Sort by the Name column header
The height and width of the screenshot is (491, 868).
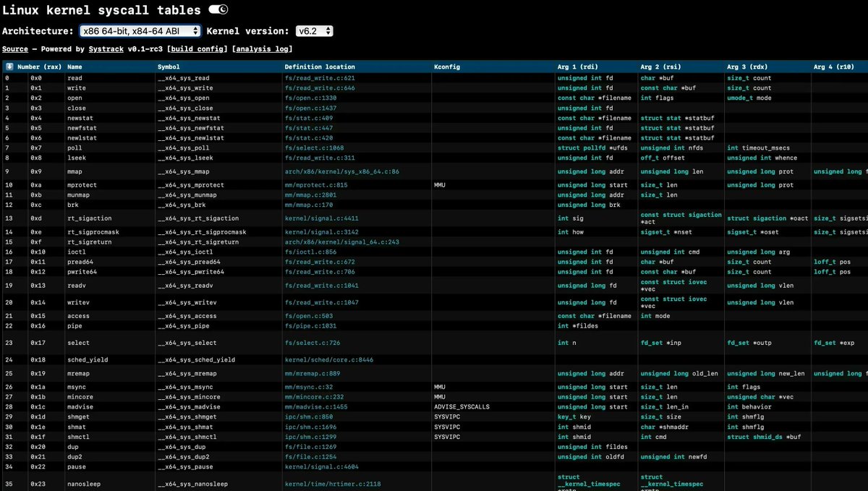pyautogui.click(x=75, y=67)
